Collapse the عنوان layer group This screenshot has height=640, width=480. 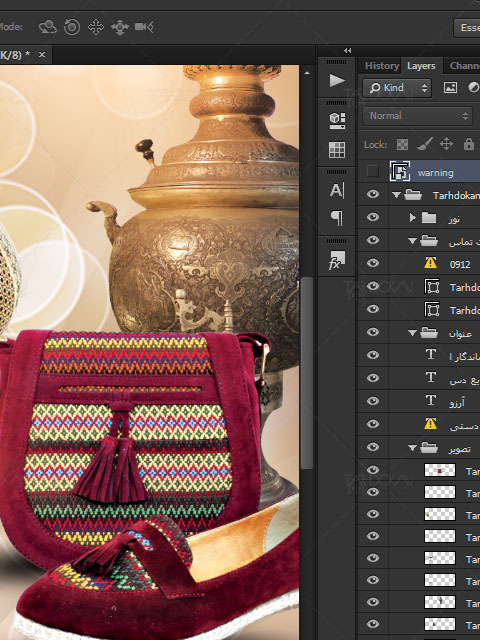(x=412, y=333)
